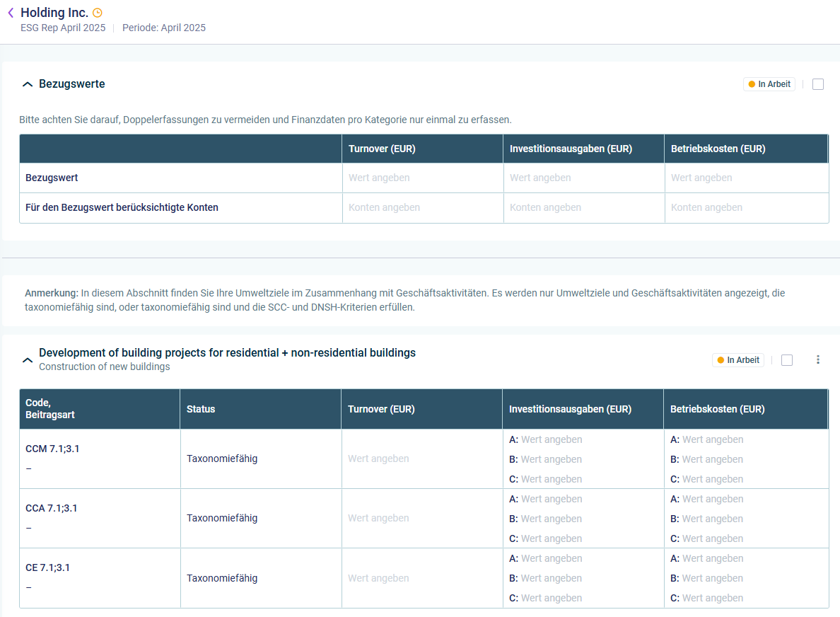Open the three-dot menu for Development section
Screen dimensions: 840x617
tap(818, 359)
